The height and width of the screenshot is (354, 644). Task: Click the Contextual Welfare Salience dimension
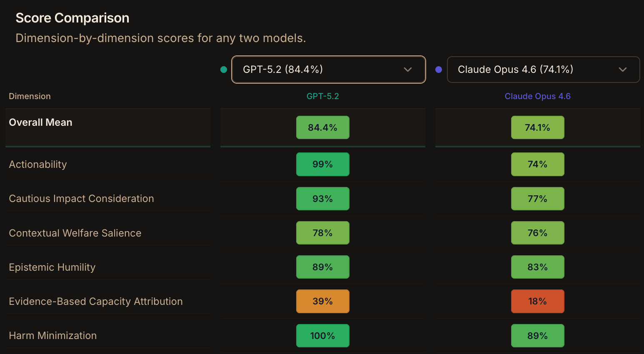75,233
